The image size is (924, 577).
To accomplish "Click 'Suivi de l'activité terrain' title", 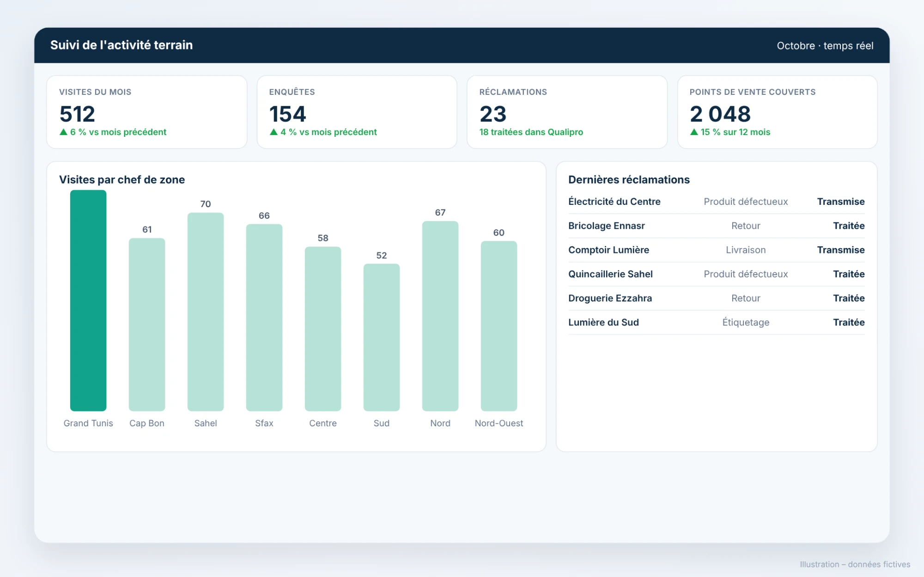I will 122,45.
